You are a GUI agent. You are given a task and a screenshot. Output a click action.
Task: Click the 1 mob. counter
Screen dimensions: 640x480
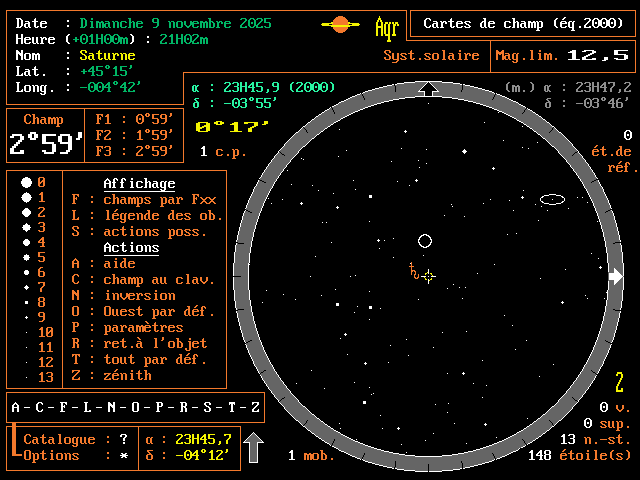point(311,455)
